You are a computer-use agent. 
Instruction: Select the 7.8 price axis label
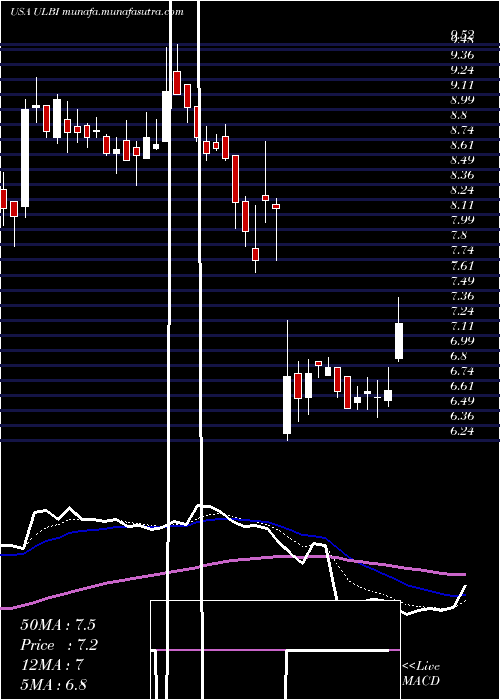coord(459,235)
